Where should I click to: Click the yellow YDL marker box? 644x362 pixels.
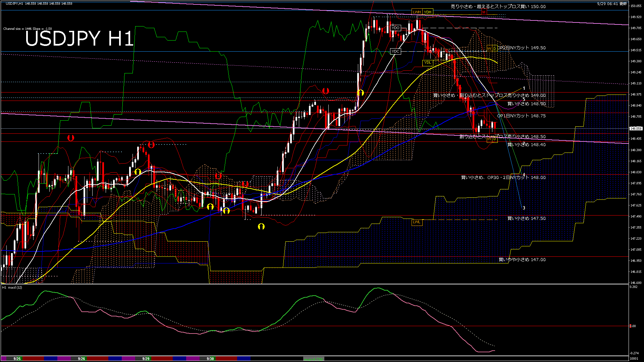tap(427, 62)
